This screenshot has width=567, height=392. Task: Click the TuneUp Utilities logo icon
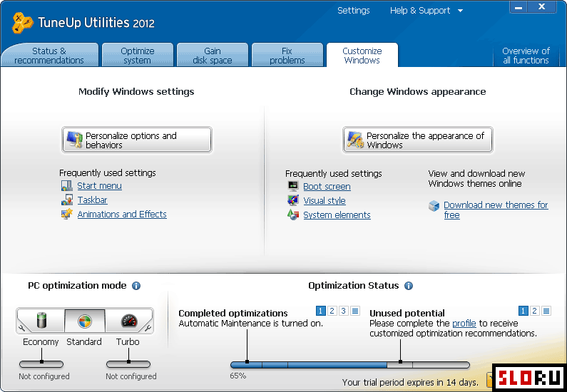click(x=22, y=23)
